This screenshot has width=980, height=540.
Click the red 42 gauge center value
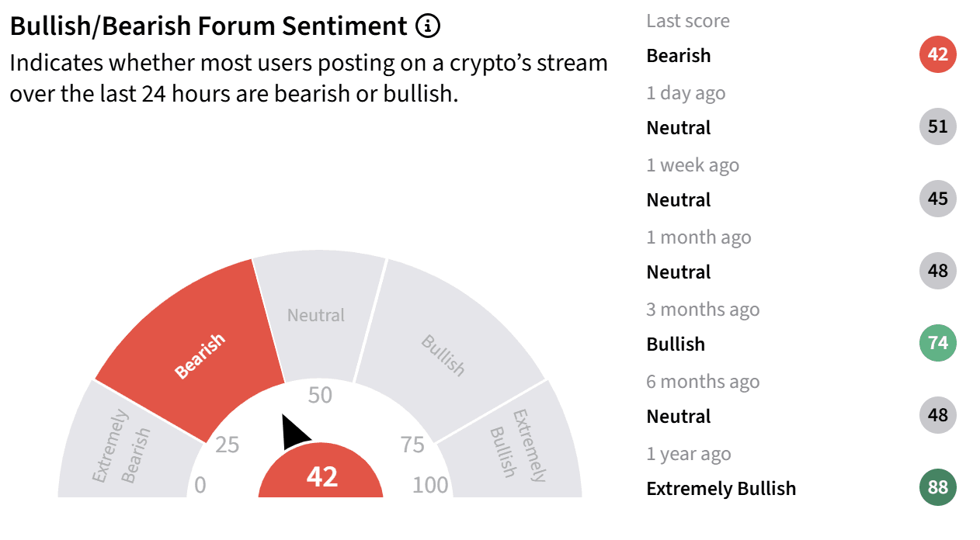coord(321,474)
